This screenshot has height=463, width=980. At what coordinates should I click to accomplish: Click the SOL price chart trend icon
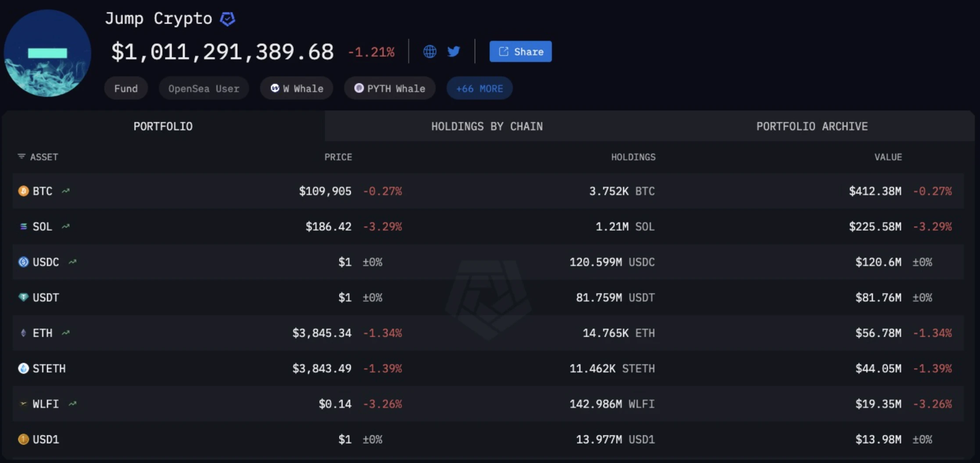[66, 227]
